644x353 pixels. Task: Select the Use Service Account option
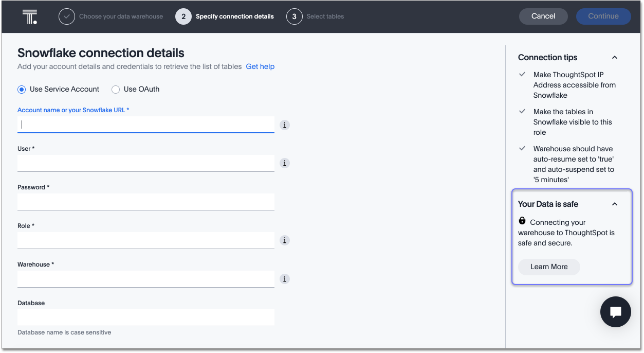tap(21, 89)
